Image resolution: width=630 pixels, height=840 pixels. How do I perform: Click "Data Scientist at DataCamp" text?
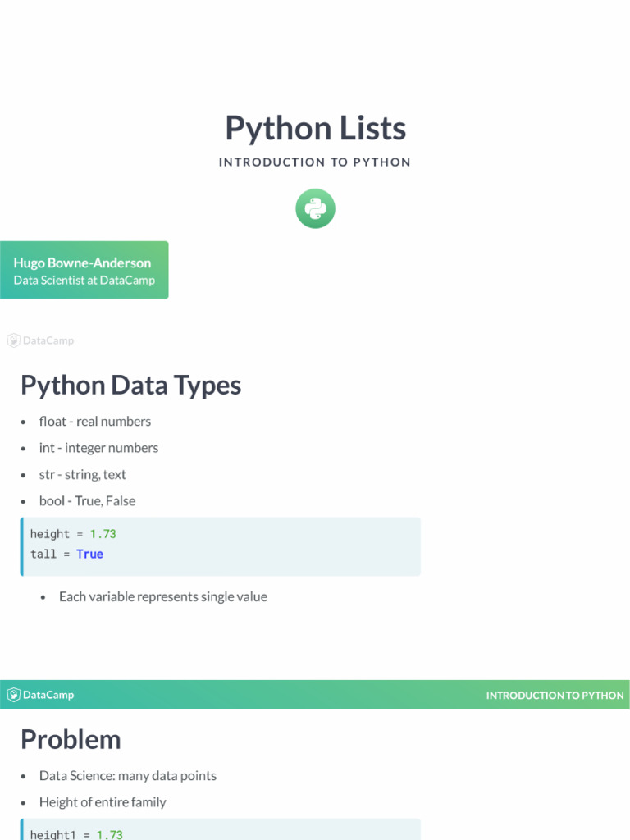pos(84,281)
